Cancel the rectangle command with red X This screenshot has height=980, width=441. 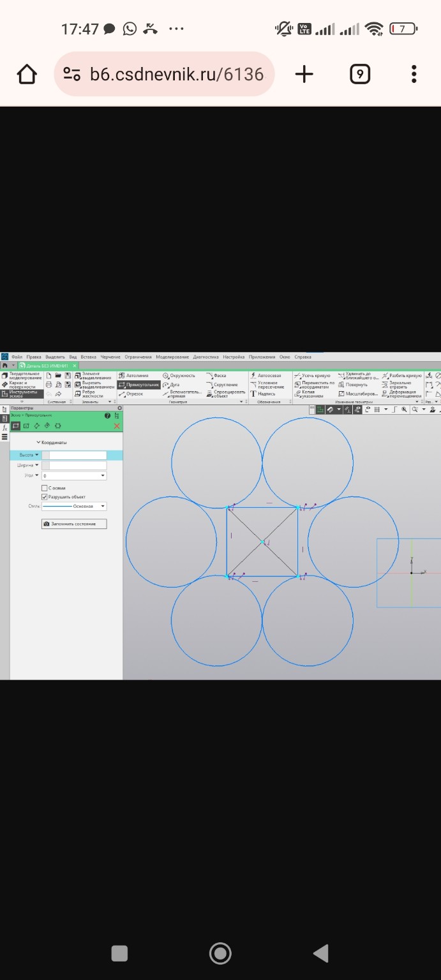[x=116, y=426]
